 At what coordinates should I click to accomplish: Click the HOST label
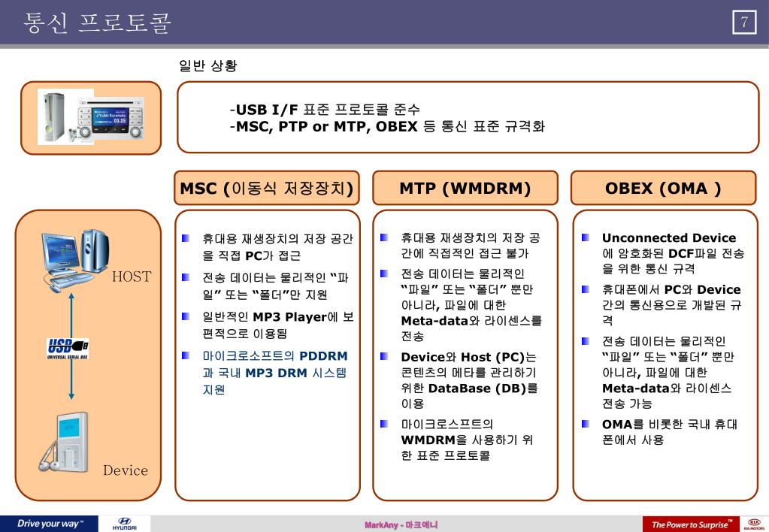132,277
